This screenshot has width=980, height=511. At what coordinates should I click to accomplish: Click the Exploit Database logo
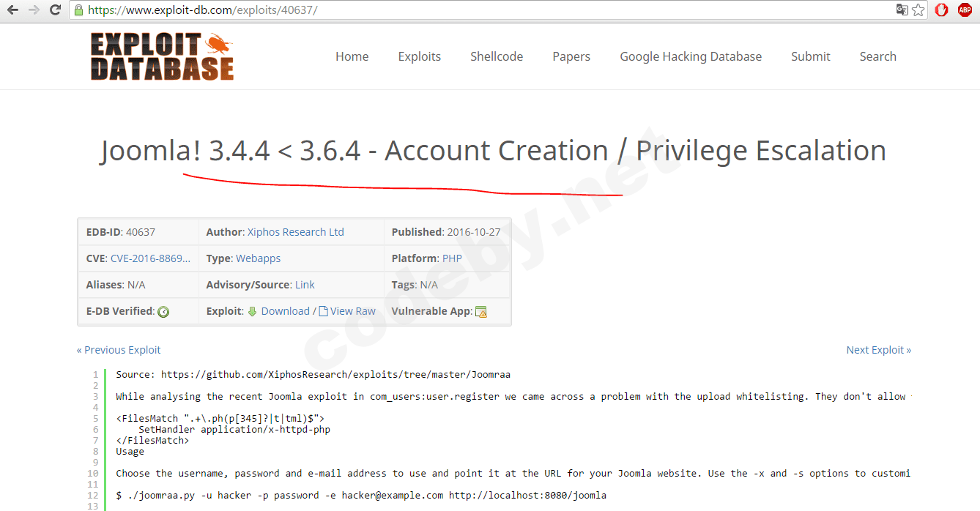click(162, 56)
